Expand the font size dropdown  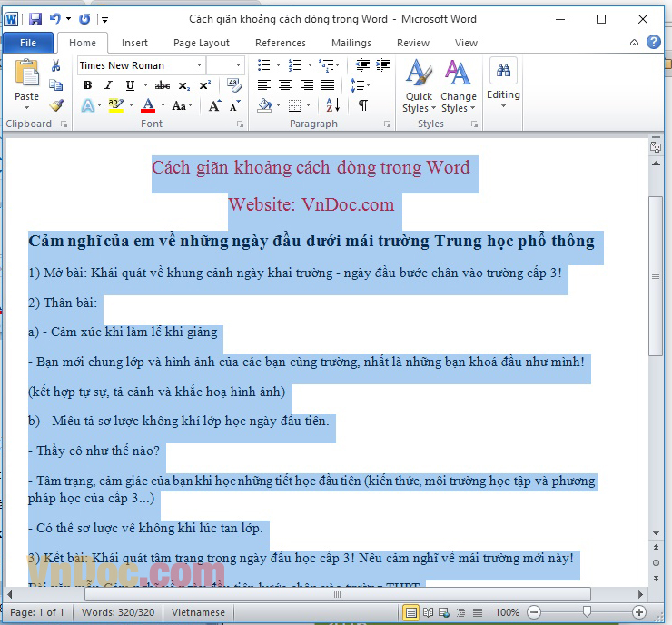[238, 65]
